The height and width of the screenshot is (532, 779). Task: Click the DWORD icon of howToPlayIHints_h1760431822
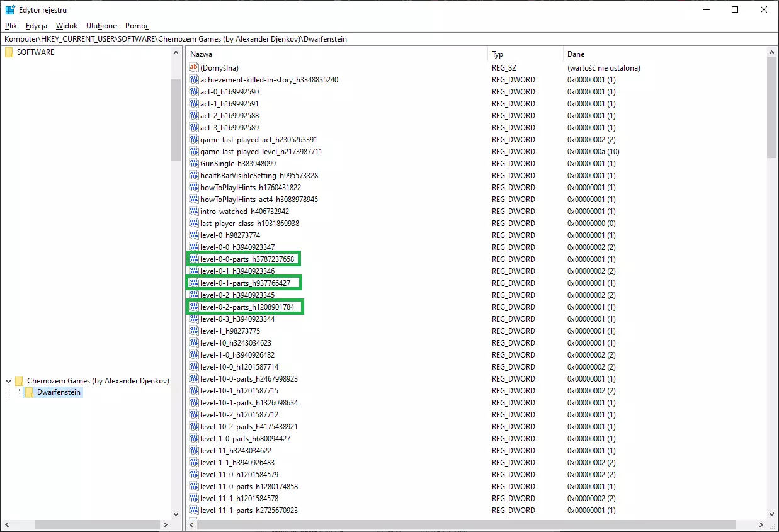pos(194,187)
